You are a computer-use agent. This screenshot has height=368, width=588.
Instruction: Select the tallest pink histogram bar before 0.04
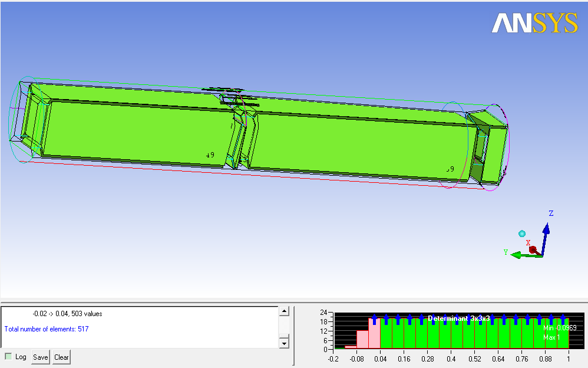point(374,333)
